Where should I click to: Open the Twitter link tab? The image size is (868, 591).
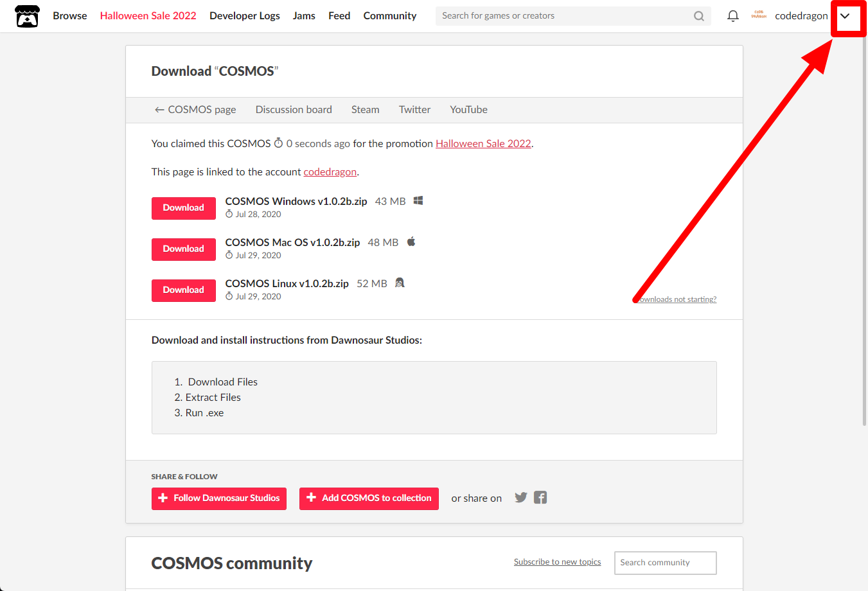415,110
